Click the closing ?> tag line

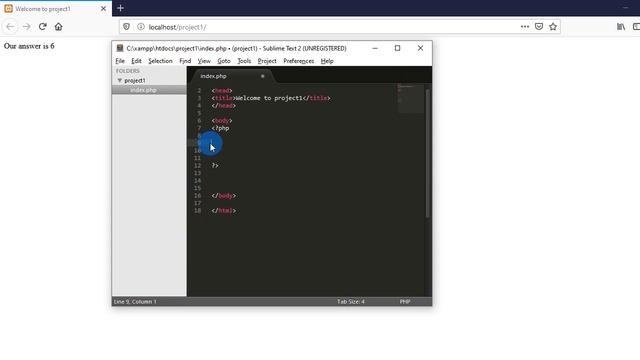point(215,166)
